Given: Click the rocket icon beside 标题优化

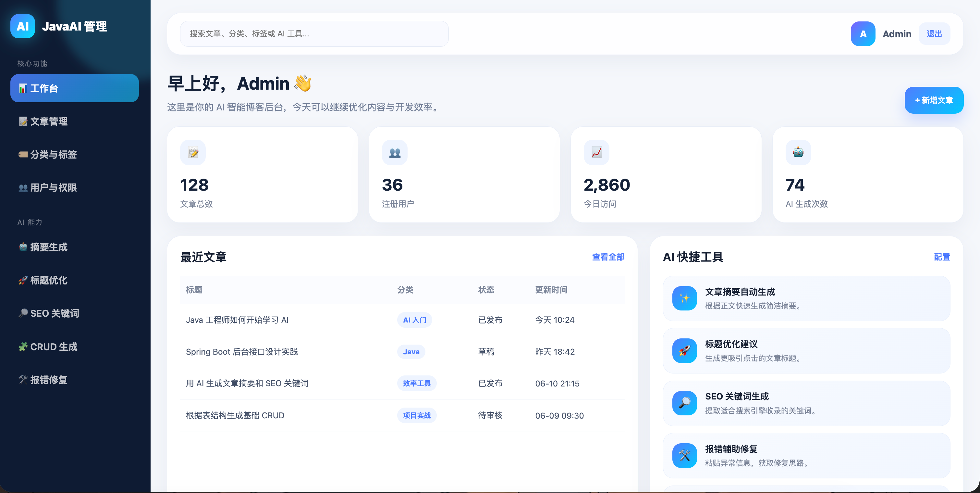Looking at the screenshot, I should [x=23, y=280].
